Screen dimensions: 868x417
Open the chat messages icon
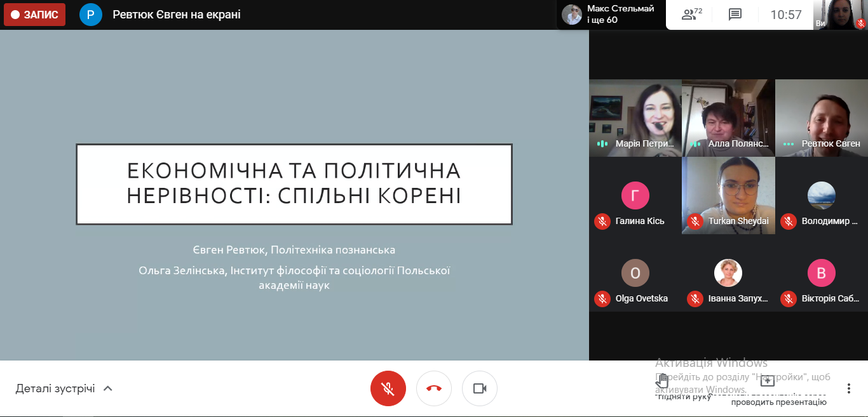735,15
